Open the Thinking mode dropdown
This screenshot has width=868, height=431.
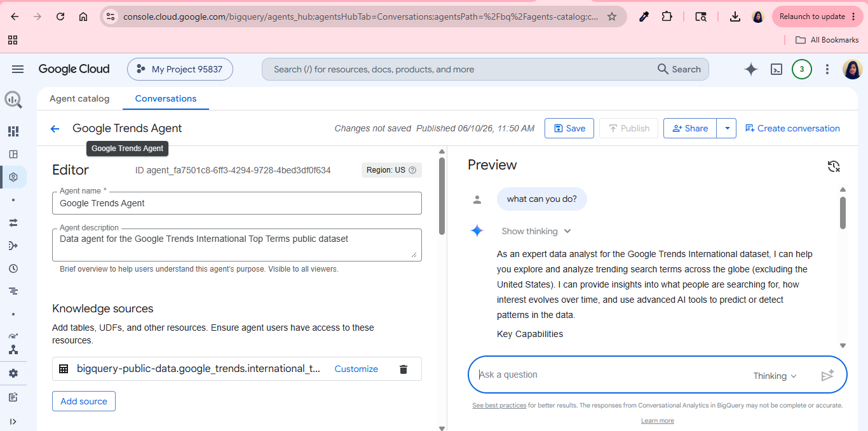click(775, 376)
